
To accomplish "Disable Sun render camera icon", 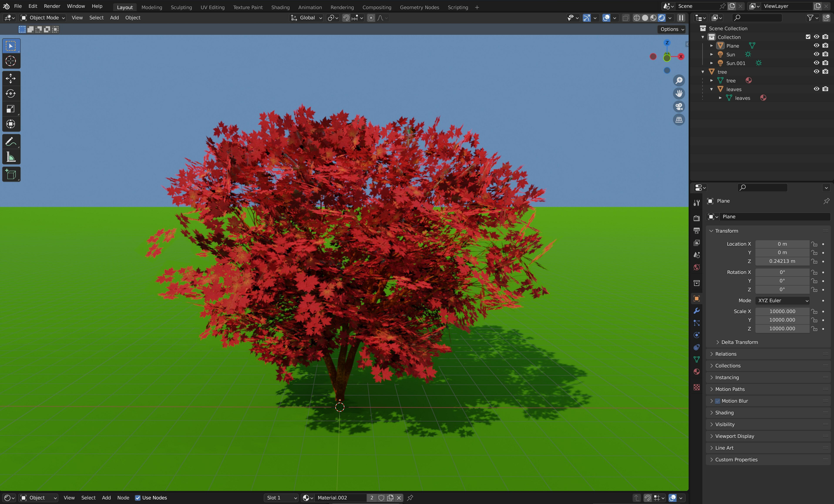I will click(826, 54).
